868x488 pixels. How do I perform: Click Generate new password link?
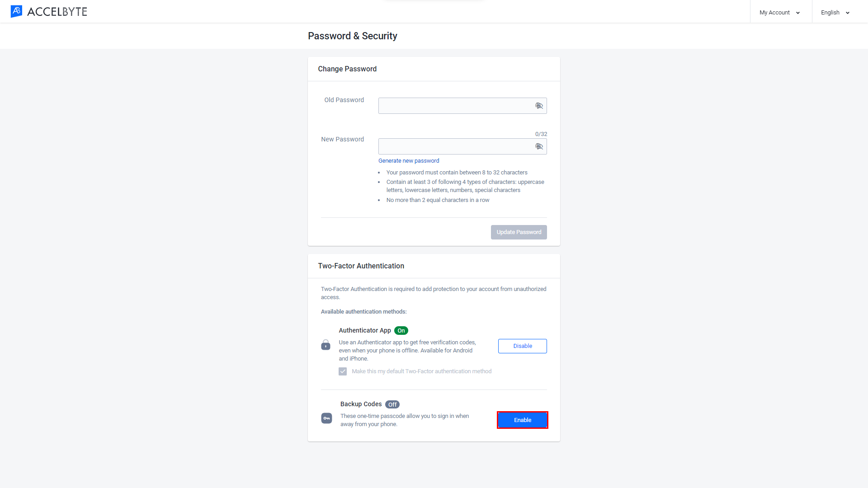409,161
